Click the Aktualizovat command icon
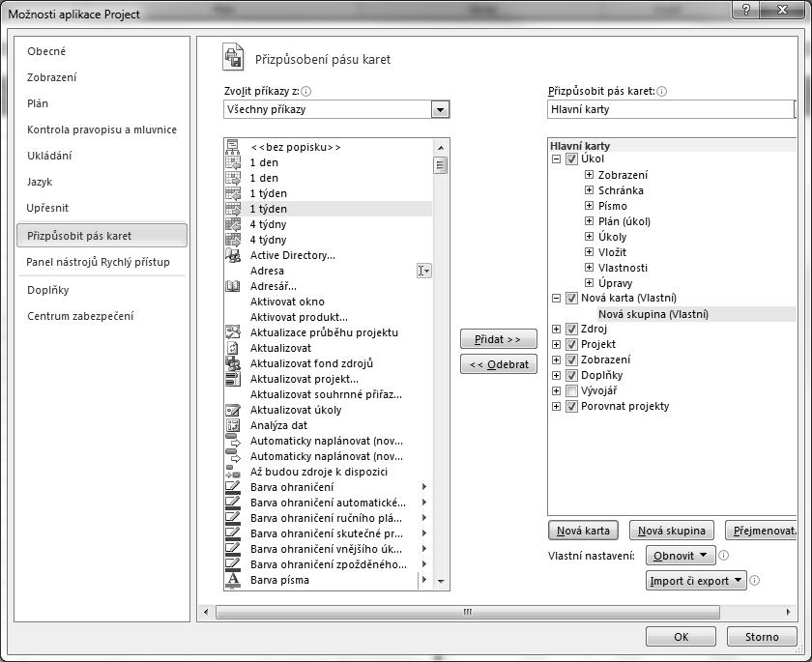The height and width of the screenshot is (662, 812). coord(233,348)
